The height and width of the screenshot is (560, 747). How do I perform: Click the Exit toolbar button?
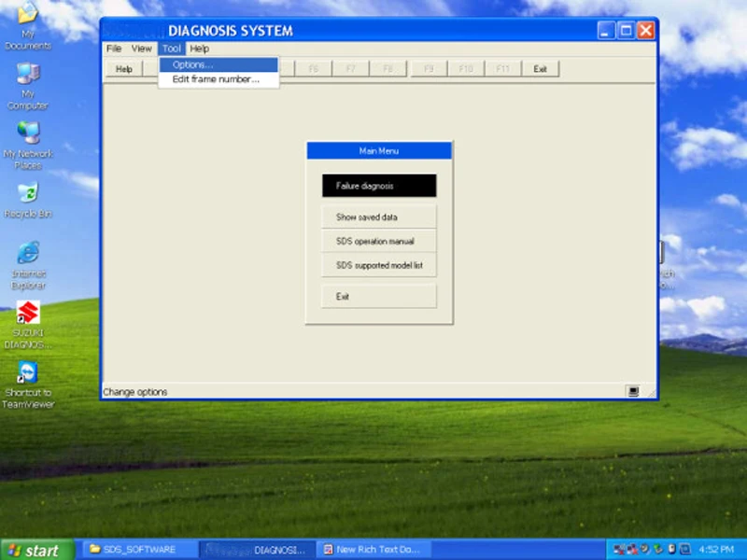(541, 69)
